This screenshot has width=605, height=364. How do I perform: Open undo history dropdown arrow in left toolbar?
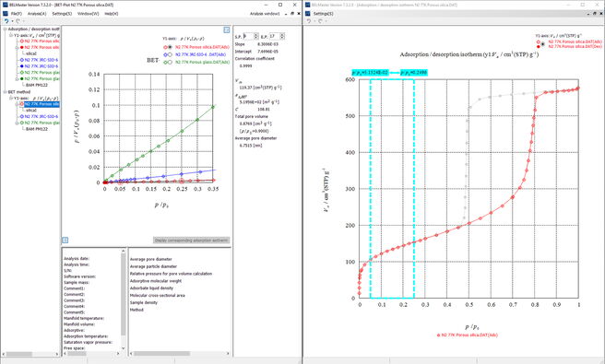tap(12, 21)
